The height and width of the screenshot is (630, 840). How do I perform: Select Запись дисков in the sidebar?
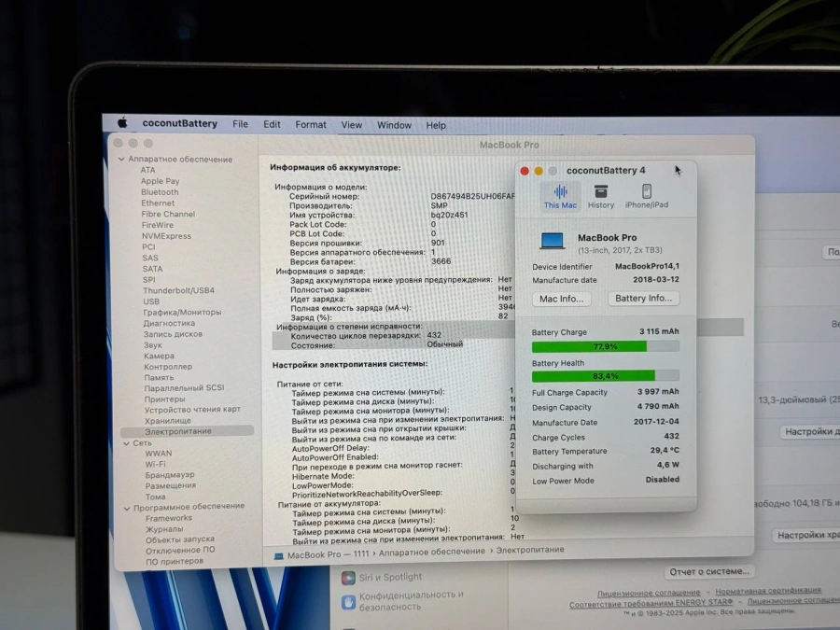tap(173, 334)
